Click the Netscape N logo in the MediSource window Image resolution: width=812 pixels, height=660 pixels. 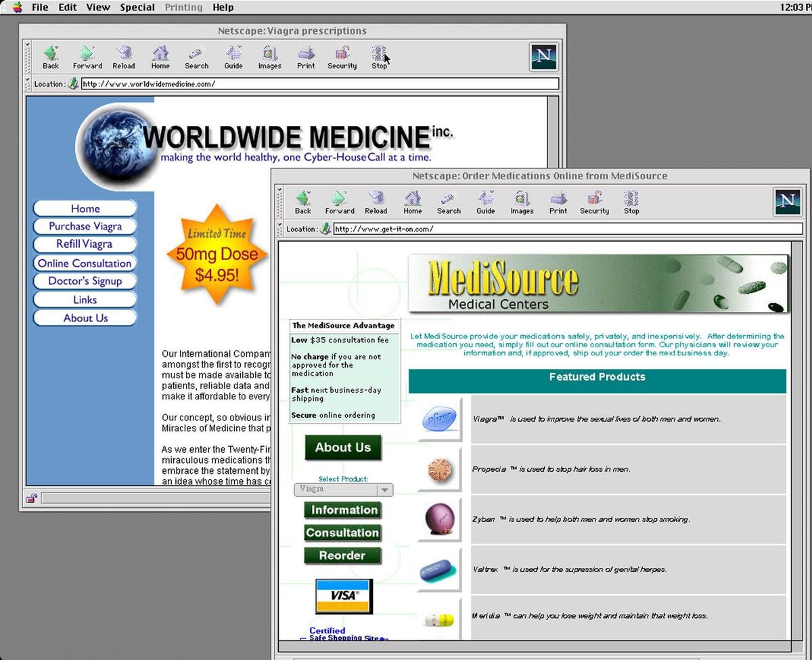point(788,202)
